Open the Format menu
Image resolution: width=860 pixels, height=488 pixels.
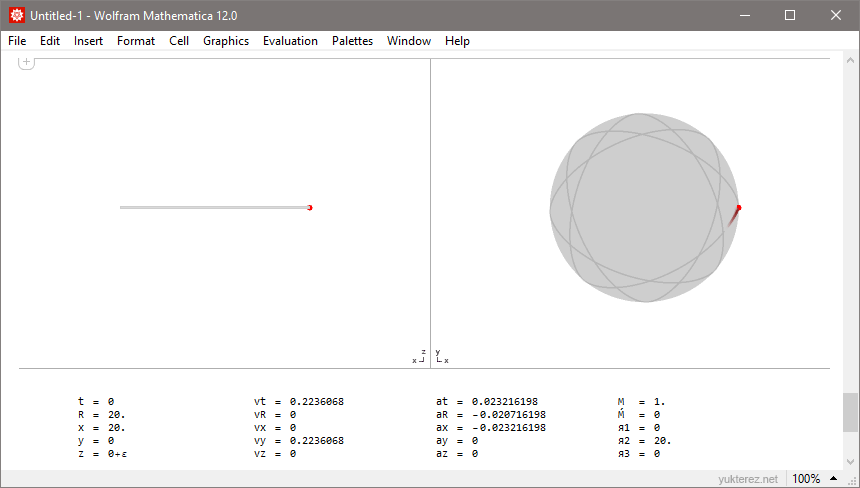136,41
